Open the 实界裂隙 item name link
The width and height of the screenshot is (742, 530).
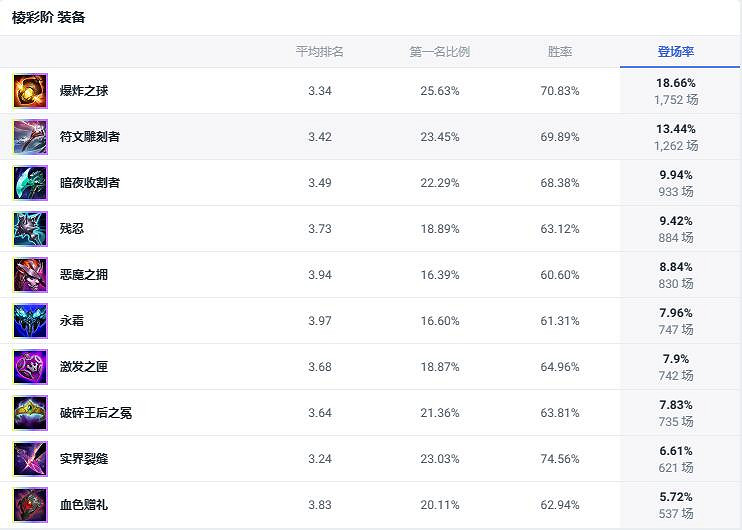[x=84, y=459]
